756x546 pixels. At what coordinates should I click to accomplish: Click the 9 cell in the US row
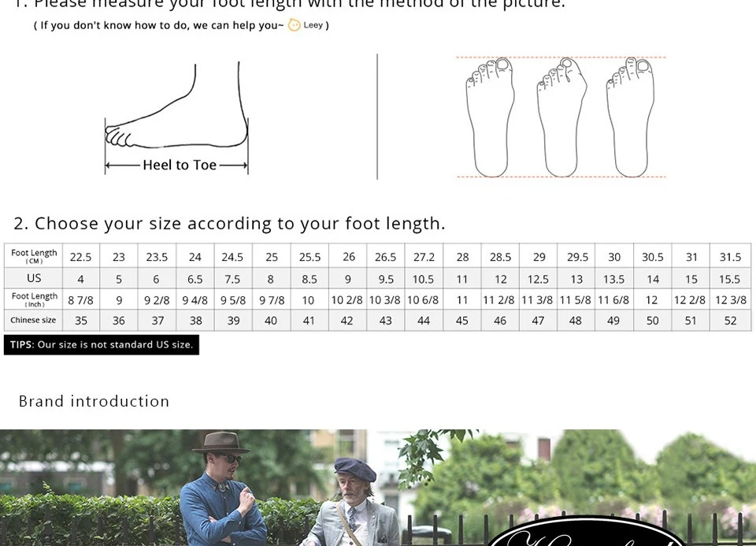[x=347, y=279]
